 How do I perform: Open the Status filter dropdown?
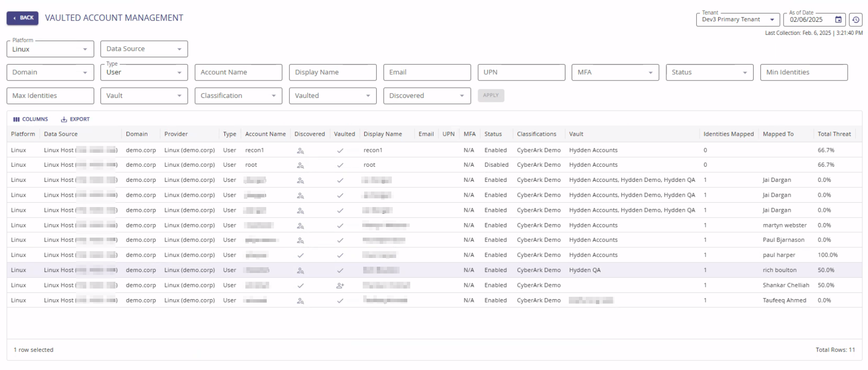coord(709,72)
